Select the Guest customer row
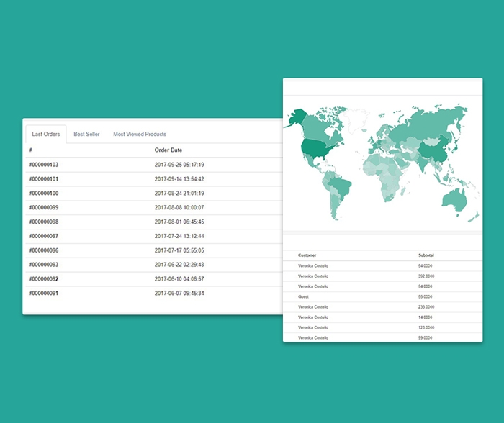 click(x=305, y=296)
